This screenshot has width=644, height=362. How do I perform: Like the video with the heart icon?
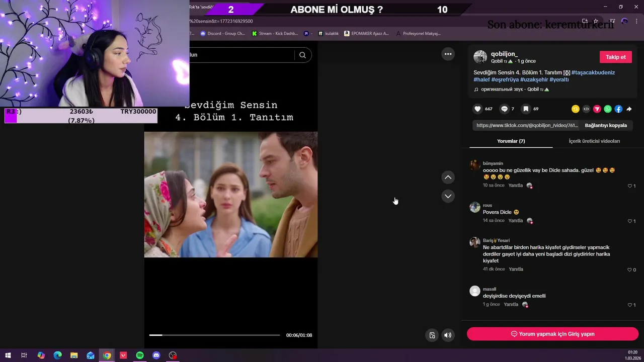click(477, 109)
